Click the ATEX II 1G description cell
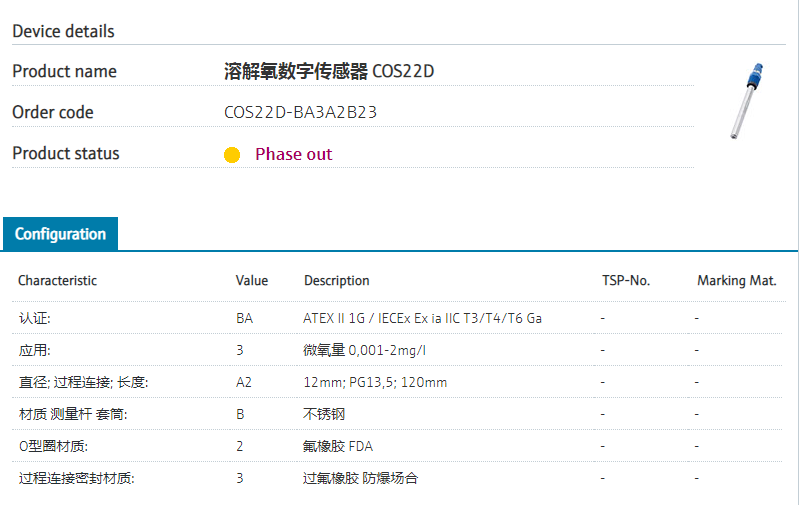Viewport: 800px width, 505px height. tap(423, 318)
